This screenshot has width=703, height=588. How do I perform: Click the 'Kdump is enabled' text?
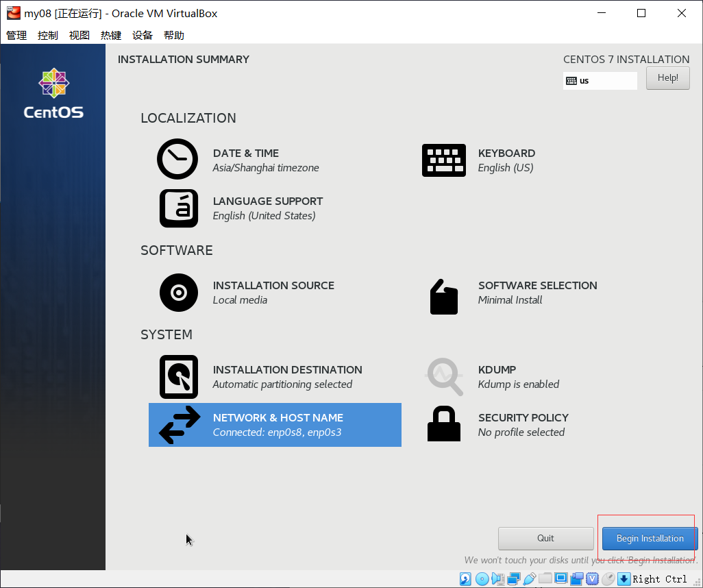[x=518, y=384]
